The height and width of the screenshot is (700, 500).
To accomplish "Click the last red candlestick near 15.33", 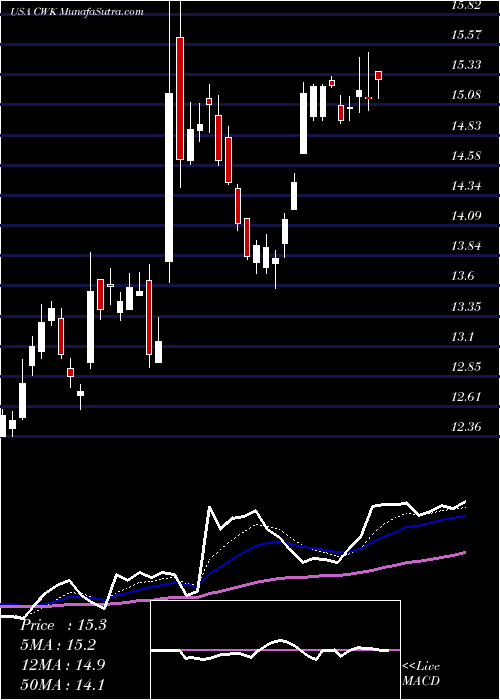I will 379,76.
